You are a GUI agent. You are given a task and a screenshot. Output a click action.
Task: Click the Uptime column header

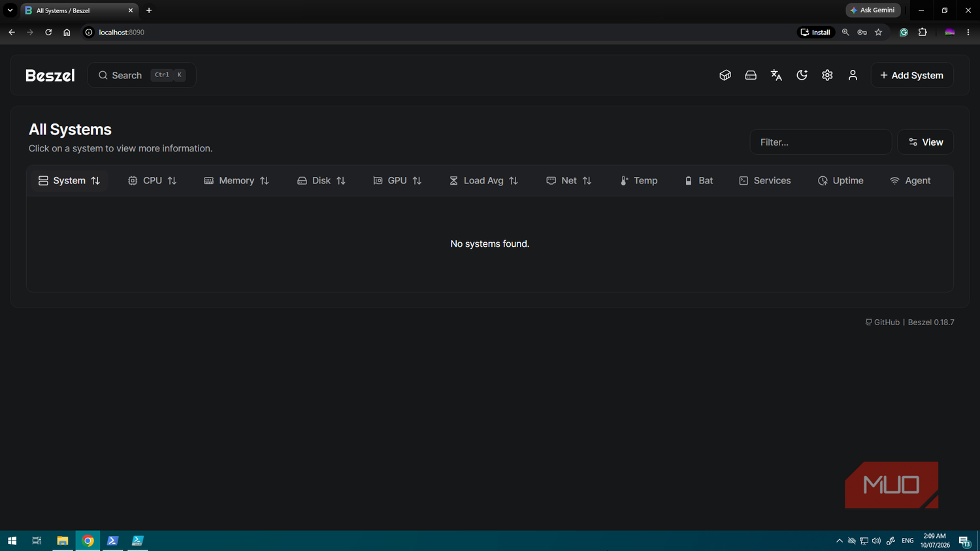[841, 181]
